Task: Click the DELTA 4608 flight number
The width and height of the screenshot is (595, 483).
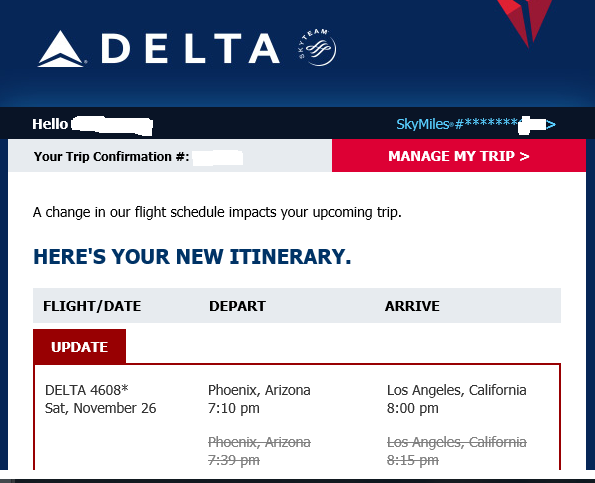Action: (x=87, y=390)
